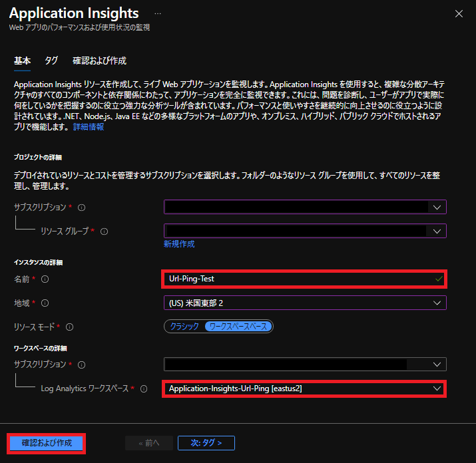The image size is (476, 463).
Task: Show info tooltip for リソース グループ
Action: click(104, 231)
